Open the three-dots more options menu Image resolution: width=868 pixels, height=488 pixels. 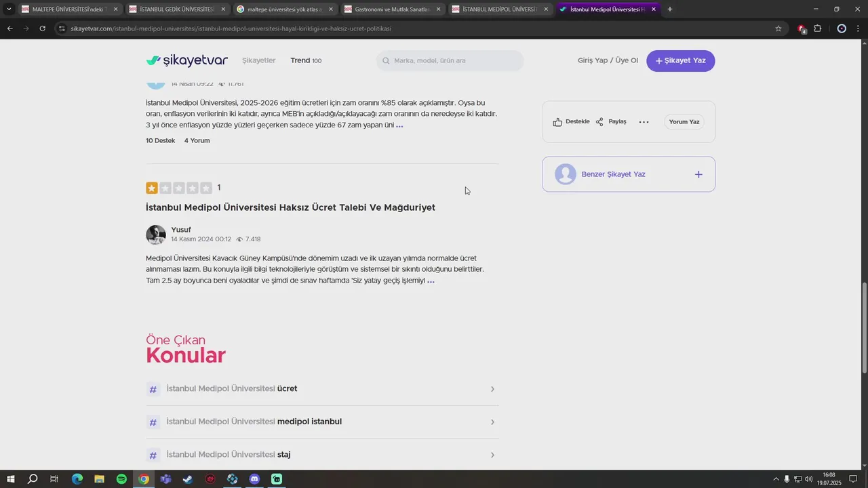coord(644,122)
